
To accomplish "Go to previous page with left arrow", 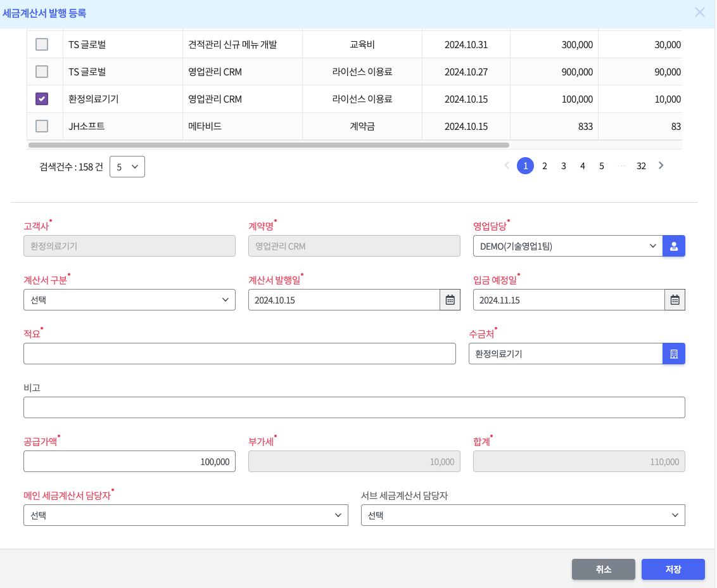I will 507,165.
